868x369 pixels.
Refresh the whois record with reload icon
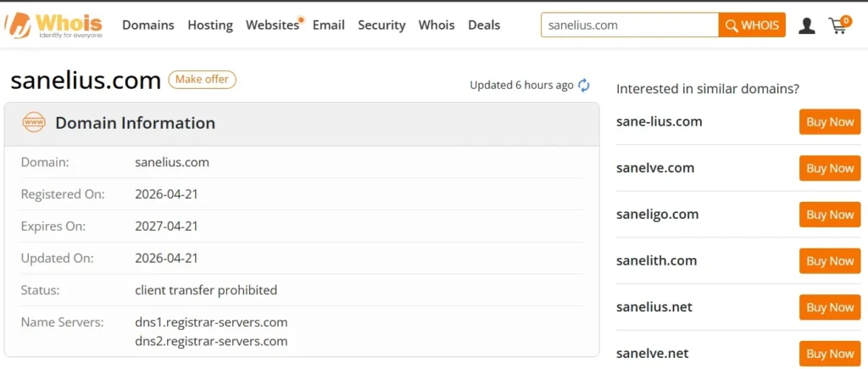click(x=584, y=86)
